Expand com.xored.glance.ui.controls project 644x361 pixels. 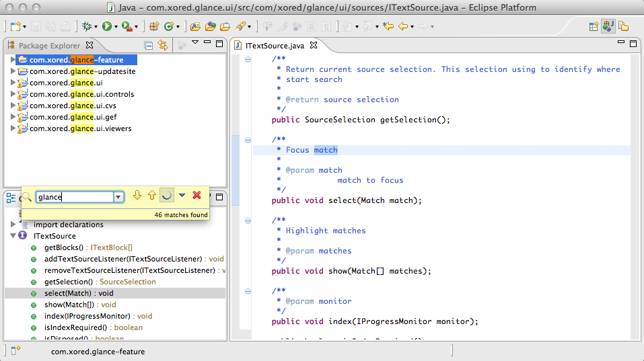[13, 94]
